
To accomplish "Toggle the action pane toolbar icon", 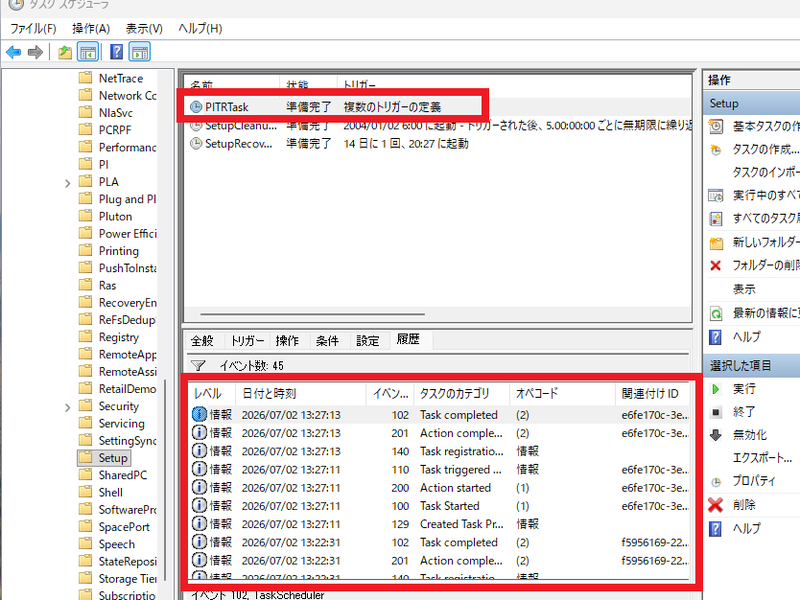I will pyautogui.click(x=139, y=52).
